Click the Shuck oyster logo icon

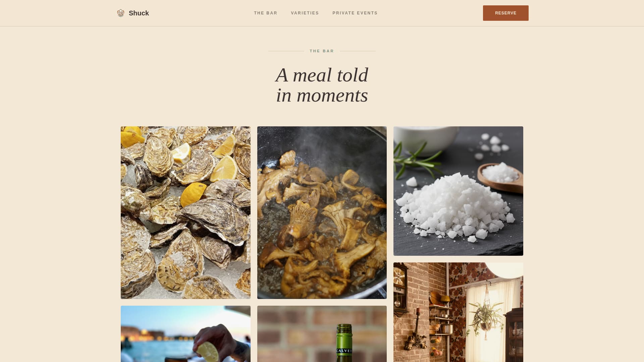[121, 13]
